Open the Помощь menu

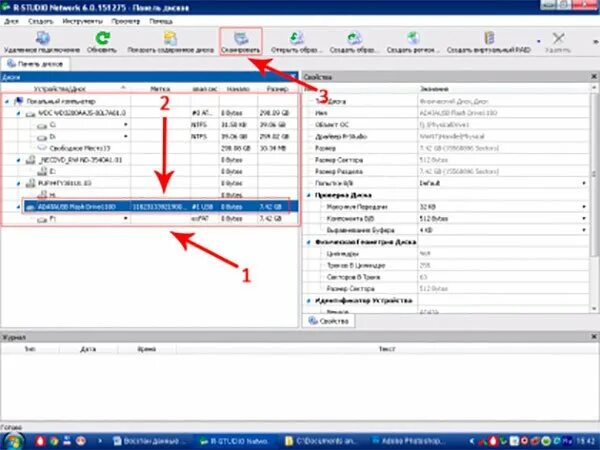(x=161, y=21)
